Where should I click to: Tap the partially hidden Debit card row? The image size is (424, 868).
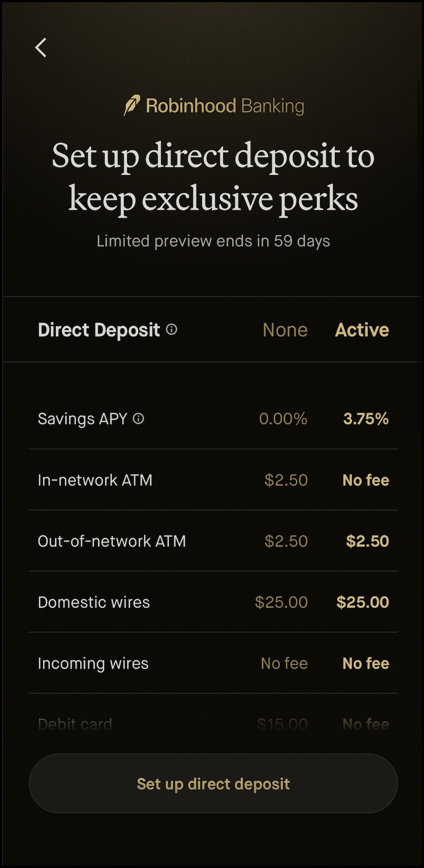pos(75,724)
